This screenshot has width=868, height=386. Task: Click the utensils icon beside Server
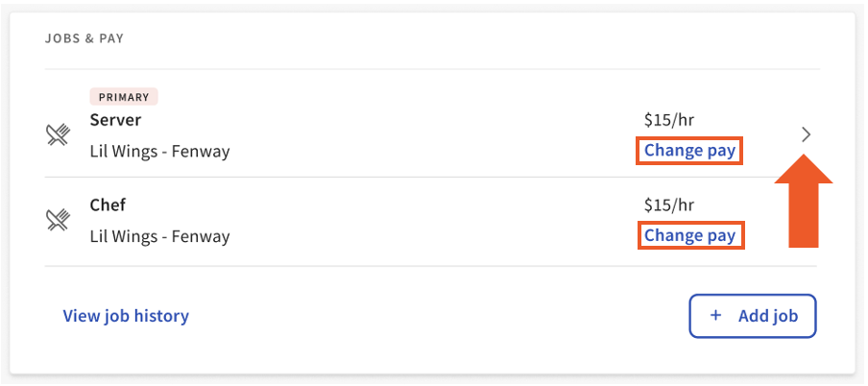[x=59, y=136]
